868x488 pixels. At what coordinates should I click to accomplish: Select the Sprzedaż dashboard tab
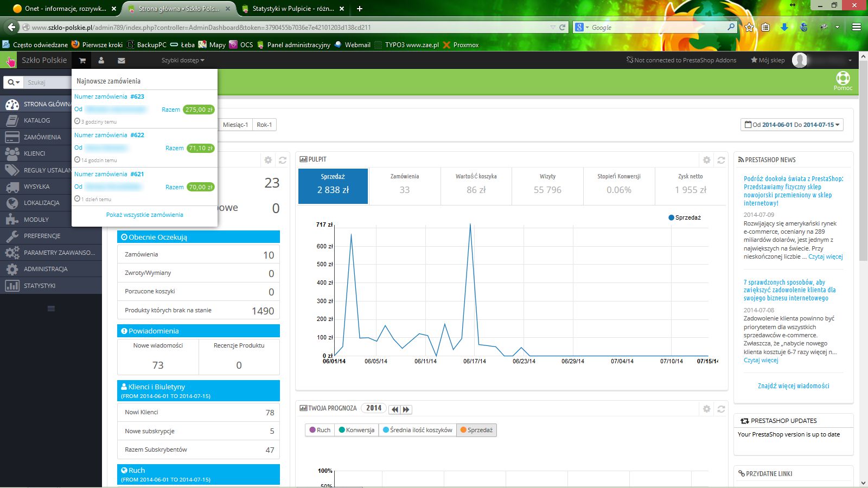[333, 186]
